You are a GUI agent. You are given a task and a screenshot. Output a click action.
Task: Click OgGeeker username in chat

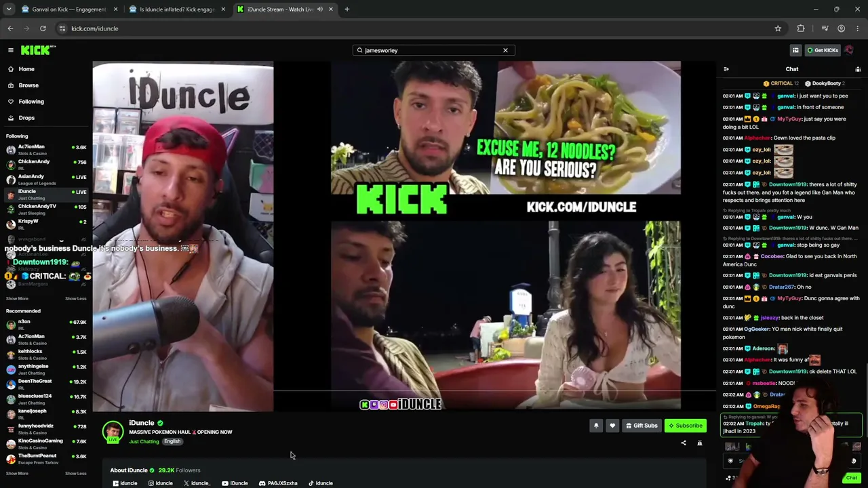point(757,329)
